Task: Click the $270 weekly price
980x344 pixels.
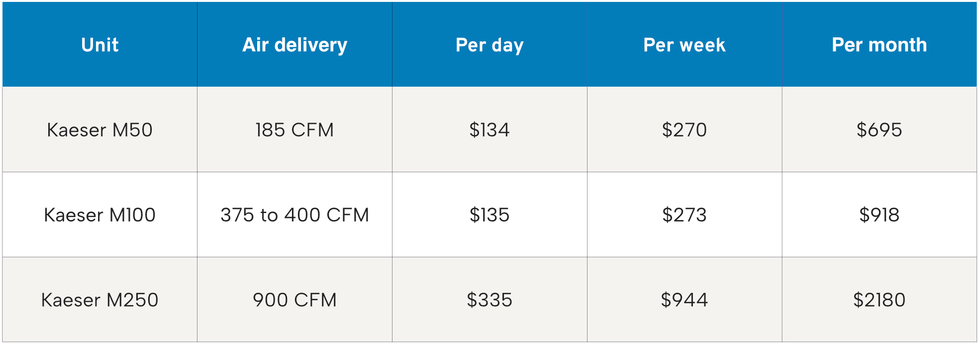Action: [685, 130]
